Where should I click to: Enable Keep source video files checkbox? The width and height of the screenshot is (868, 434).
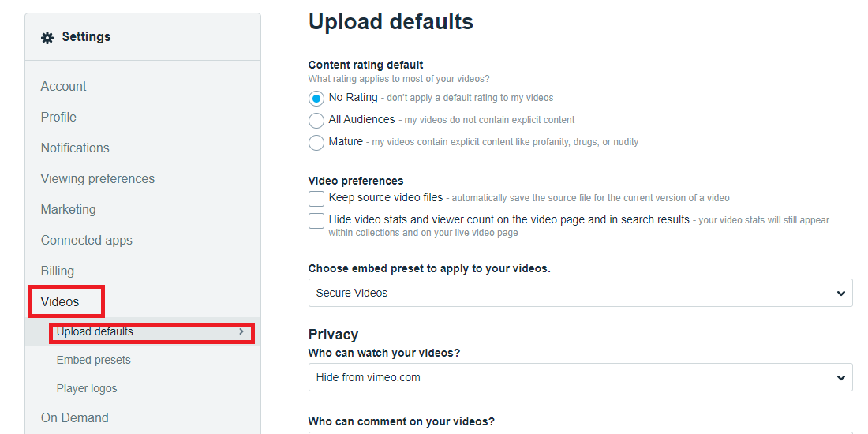[316, 199]
